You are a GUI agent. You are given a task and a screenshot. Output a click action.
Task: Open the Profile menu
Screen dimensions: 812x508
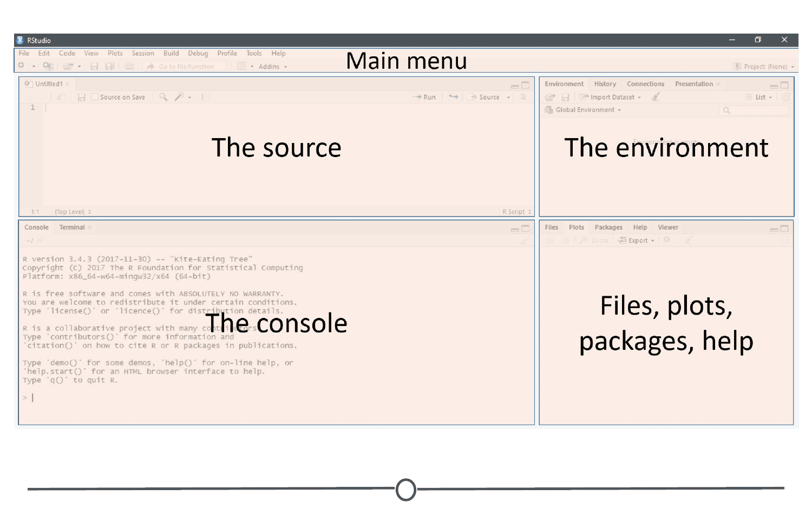pos(227,53)
